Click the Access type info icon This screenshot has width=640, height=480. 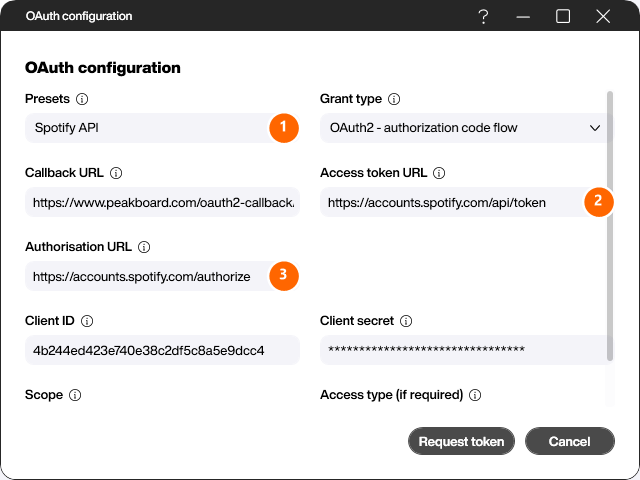475,395
